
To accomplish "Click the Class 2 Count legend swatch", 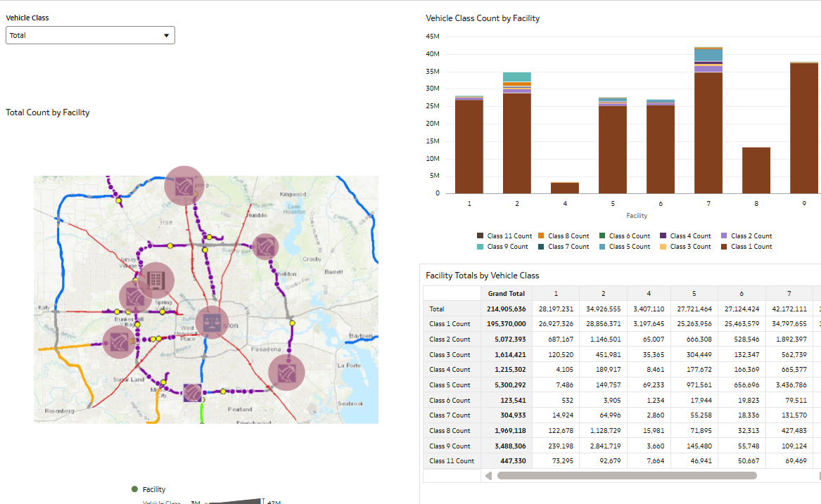I will click(x=724, y=236).
